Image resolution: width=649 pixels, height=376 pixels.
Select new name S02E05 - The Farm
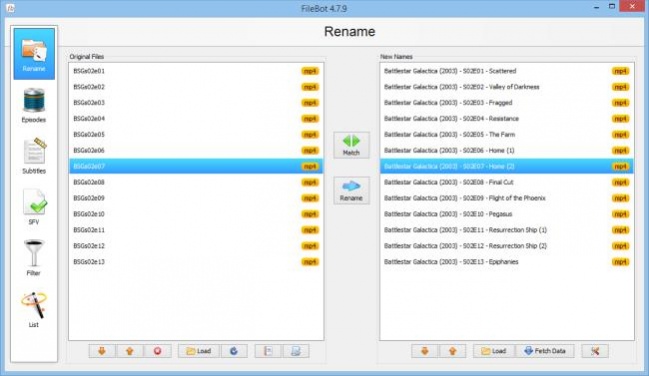(507, 135)
